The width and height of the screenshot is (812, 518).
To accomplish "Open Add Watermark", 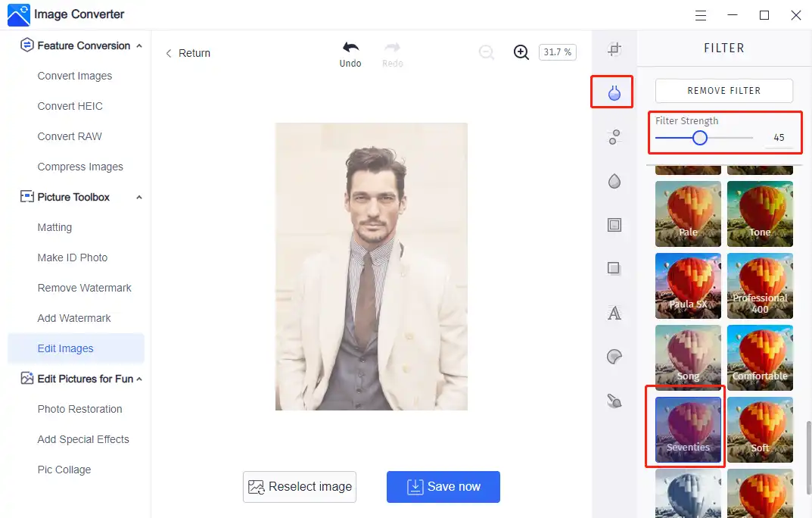I will pos(74,318).
